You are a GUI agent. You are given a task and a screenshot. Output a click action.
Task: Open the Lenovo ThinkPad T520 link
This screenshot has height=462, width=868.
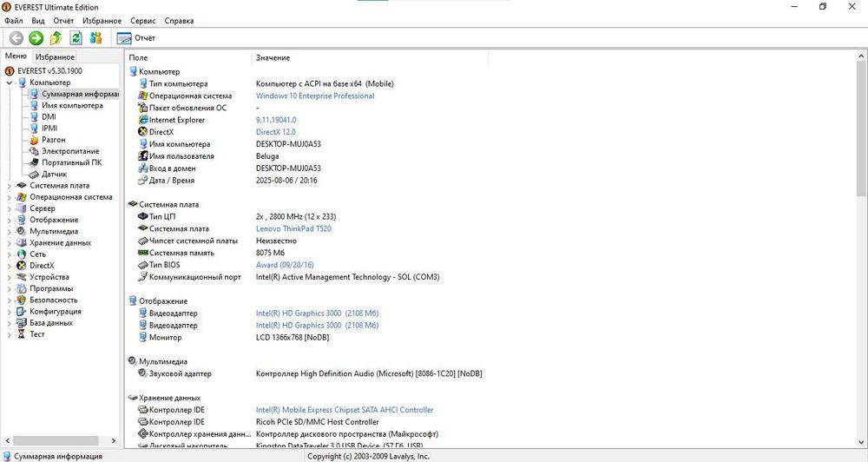(293, 228)
